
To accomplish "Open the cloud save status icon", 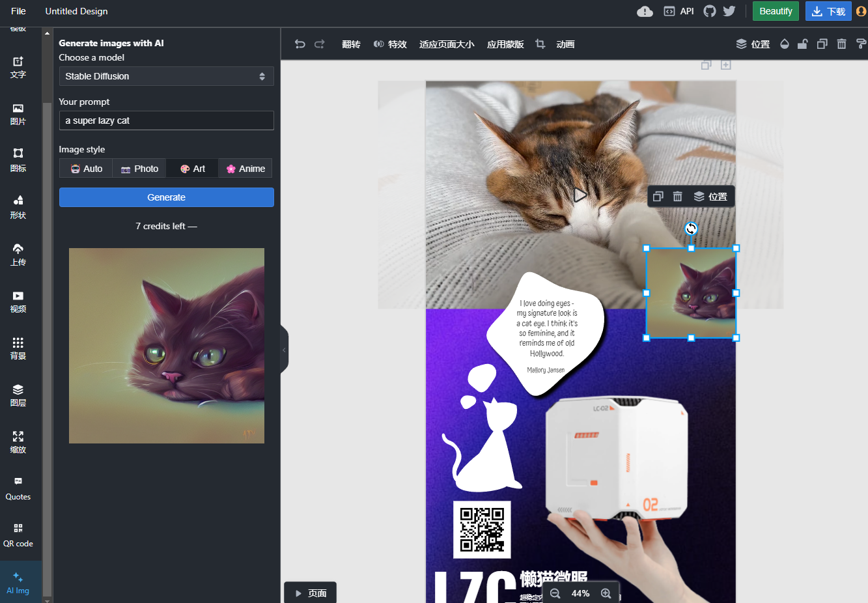I will click(x=645, y=11).
